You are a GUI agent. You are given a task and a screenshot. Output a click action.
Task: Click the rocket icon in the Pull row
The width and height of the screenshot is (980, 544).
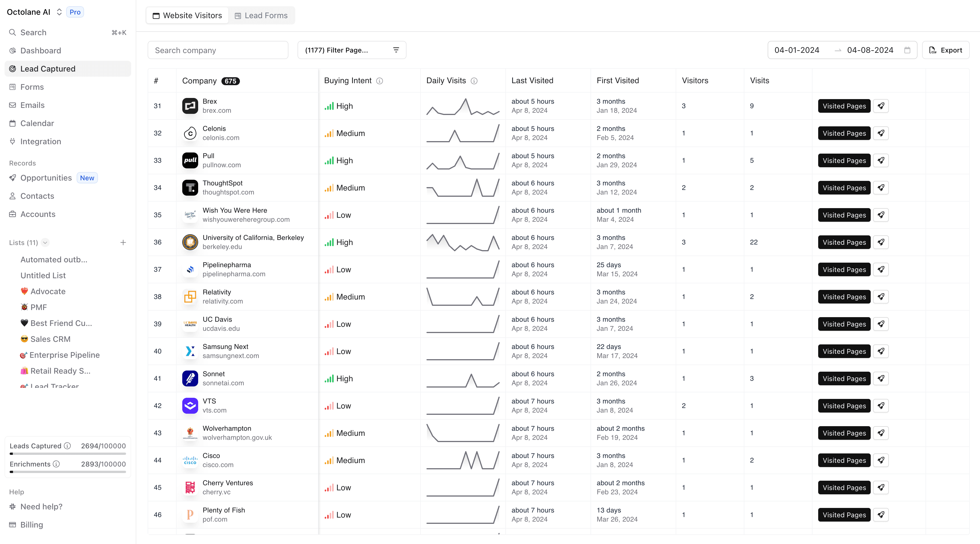coord(881,160)
